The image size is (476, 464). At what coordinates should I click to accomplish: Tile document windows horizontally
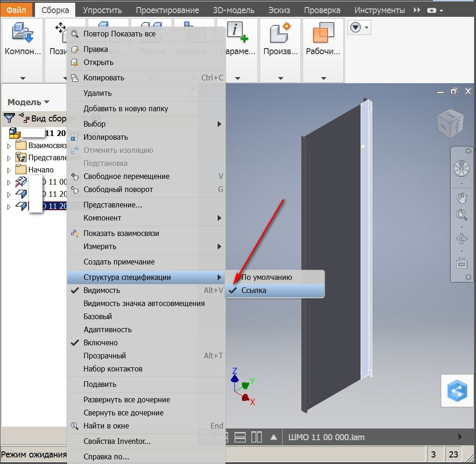tap(240, 437)
